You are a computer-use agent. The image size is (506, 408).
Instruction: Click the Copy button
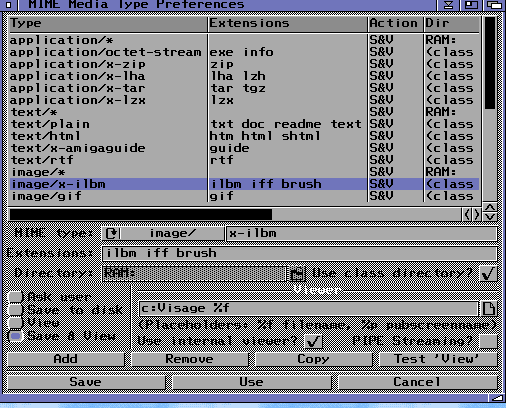[x=313, y=359]
